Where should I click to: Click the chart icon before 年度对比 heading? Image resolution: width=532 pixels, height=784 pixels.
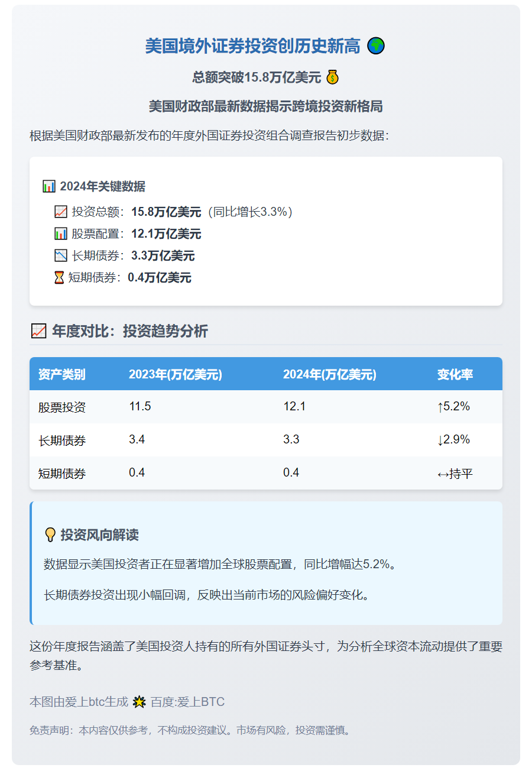(39, 331)
